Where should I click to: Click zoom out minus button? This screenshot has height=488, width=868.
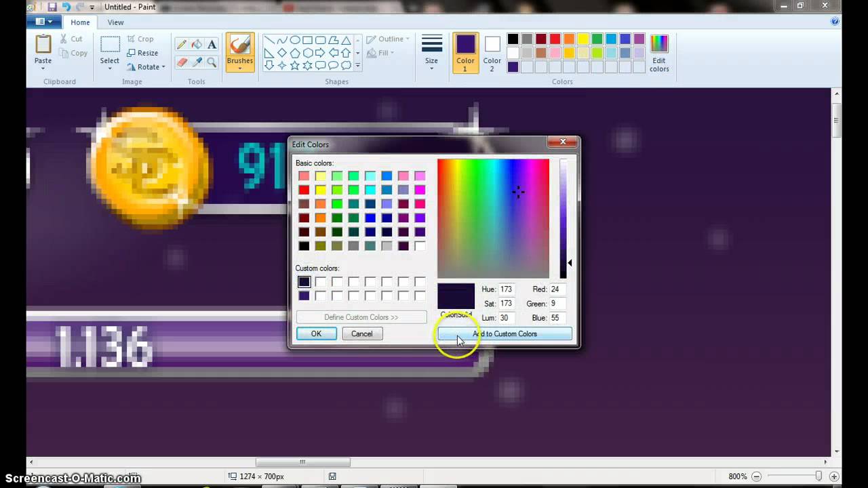pyautogui.click(x=757, y=476)
